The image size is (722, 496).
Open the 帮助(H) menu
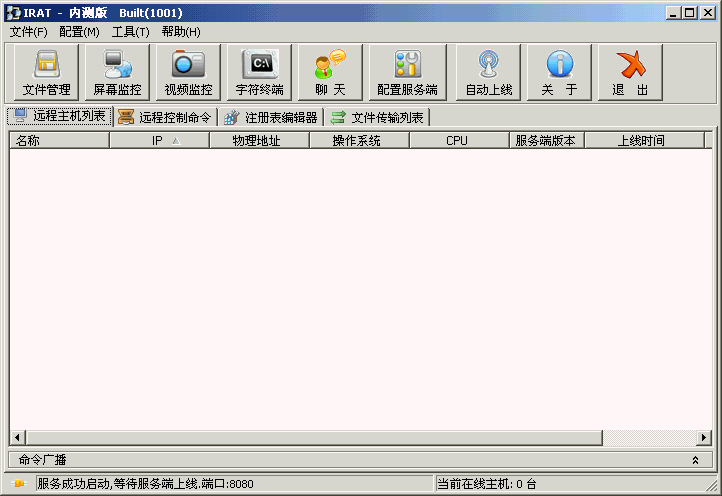(181, 32)
